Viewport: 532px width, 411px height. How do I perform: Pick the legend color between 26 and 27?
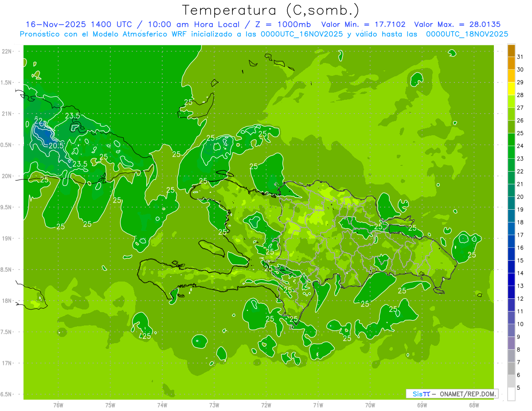pos(511,114)
